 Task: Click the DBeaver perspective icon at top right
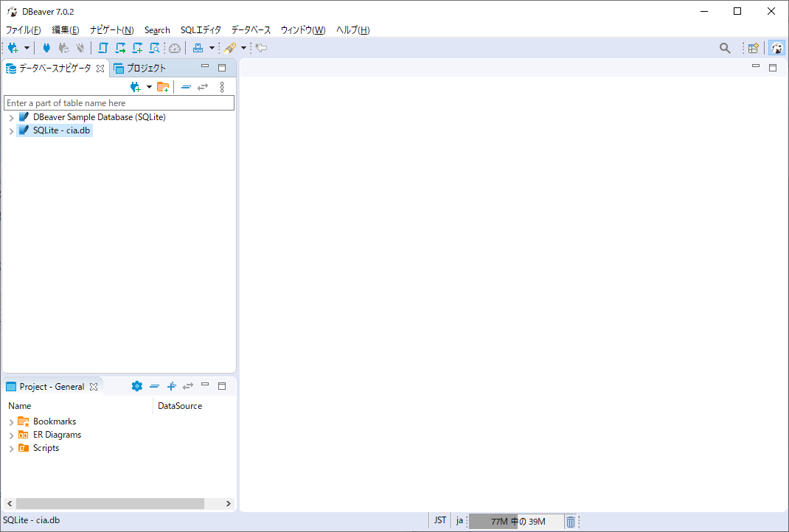[776, 48]
